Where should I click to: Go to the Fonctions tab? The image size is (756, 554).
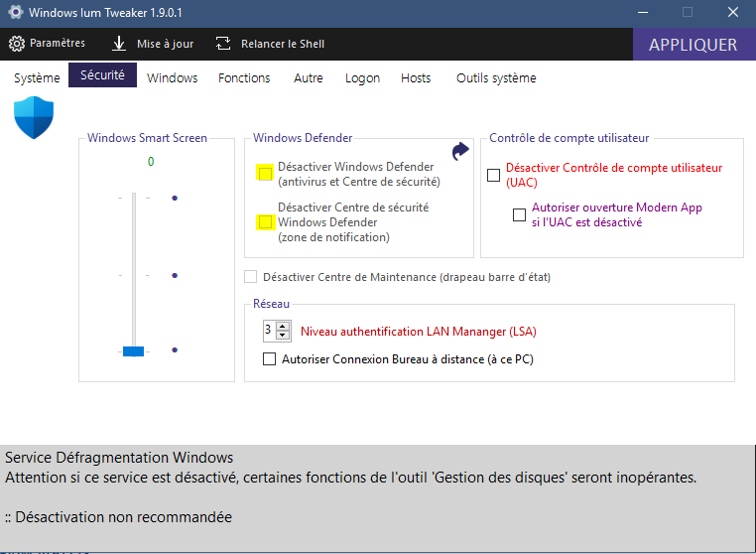[x=244, y=78]
